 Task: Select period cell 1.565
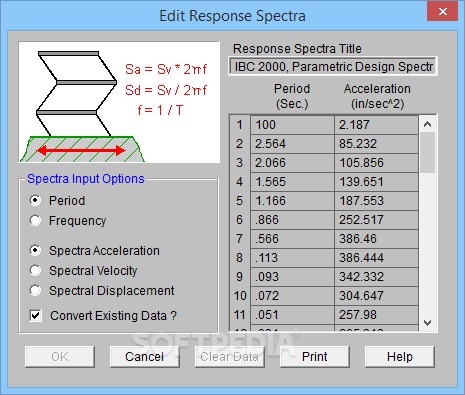pyautogui.click(x=292, y=182)
